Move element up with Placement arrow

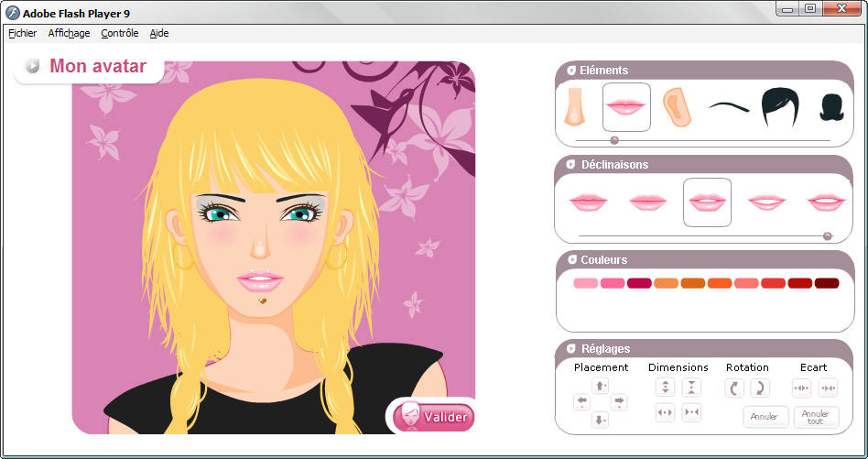[x=600, y=386]
